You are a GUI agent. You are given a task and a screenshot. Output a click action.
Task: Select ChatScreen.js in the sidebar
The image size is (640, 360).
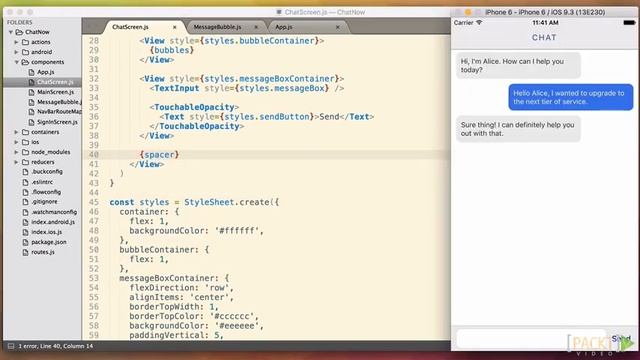click(55, 82)
